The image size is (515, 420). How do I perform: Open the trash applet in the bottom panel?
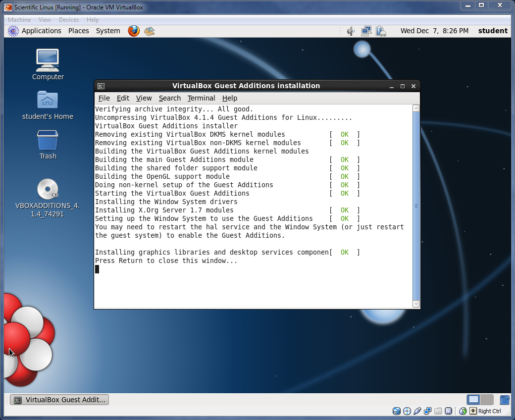pyautogui.click(x=505, y=400)
